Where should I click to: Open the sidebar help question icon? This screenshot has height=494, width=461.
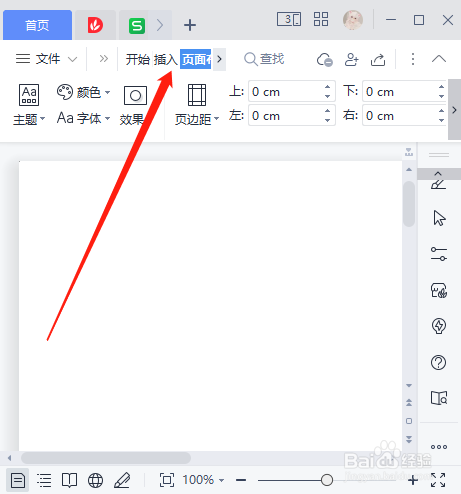coord(438,362)
